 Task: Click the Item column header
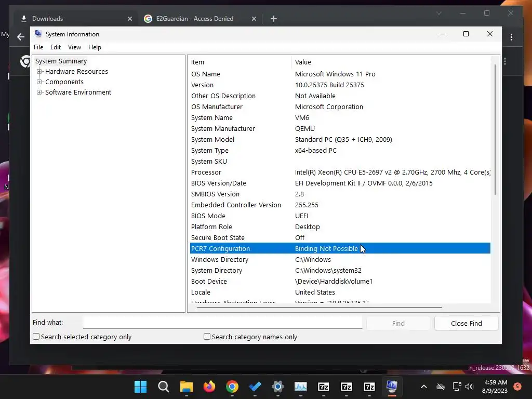[240, 62]
